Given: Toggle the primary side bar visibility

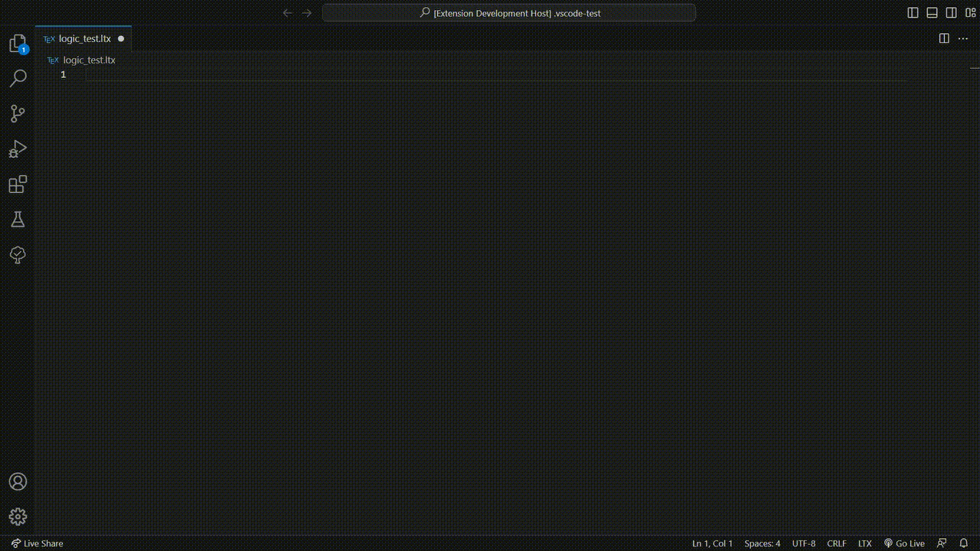Looking at the screenshot, I should 913,13.
